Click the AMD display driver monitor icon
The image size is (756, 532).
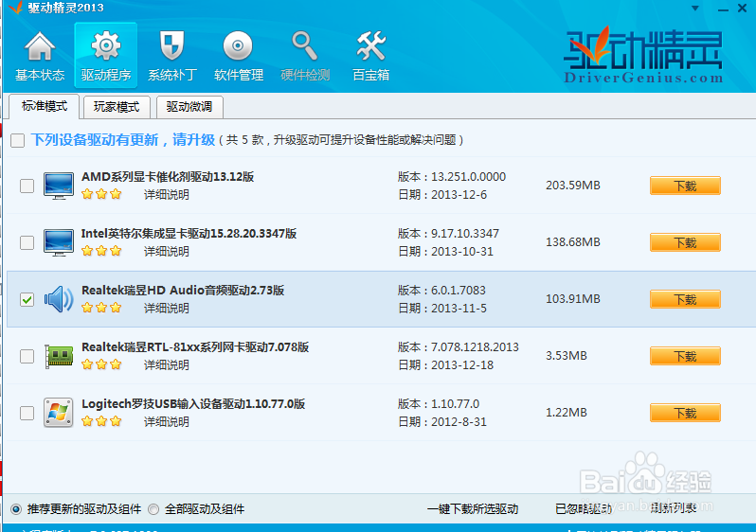pos(59,186)
